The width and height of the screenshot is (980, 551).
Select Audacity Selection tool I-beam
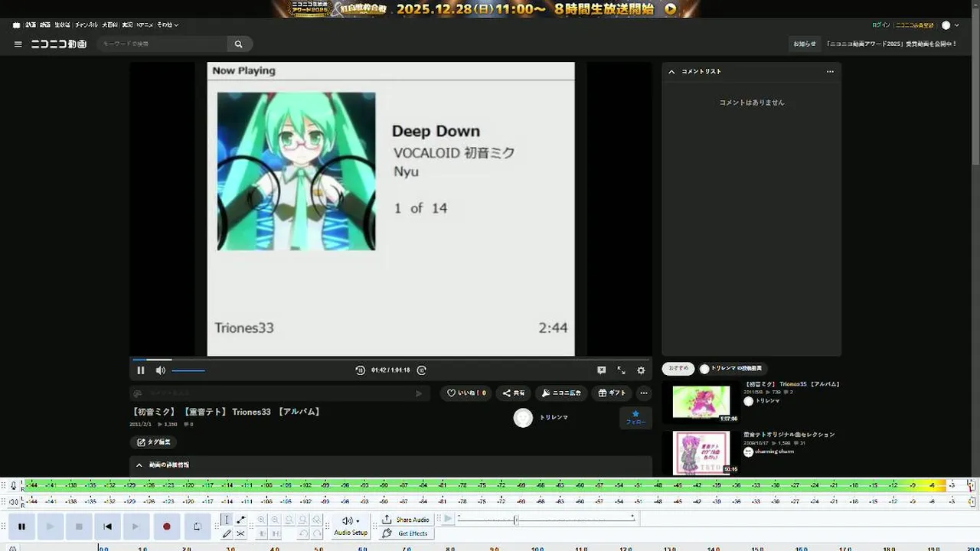pyautogui.click(x=226, y=520)
